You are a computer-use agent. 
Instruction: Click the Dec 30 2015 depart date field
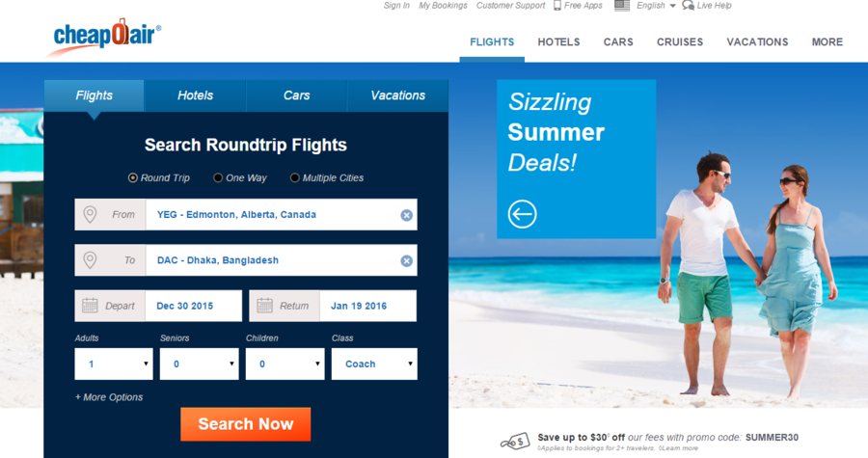pos(193,306)
